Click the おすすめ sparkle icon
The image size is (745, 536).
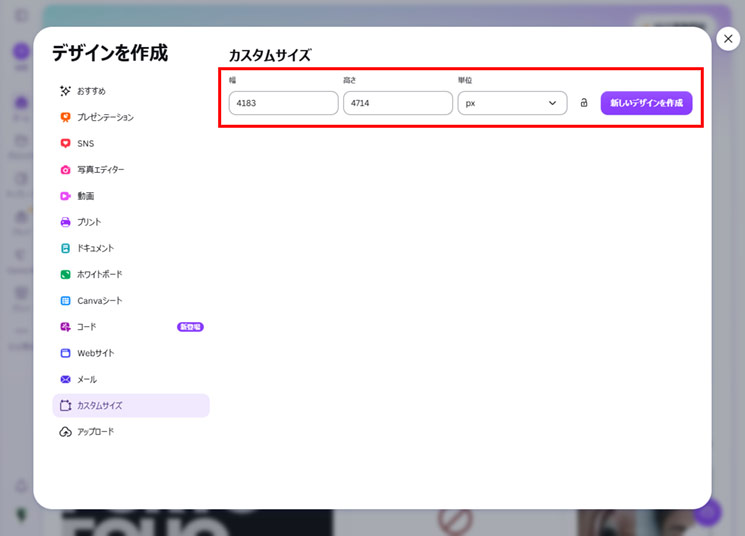[66, 91]
